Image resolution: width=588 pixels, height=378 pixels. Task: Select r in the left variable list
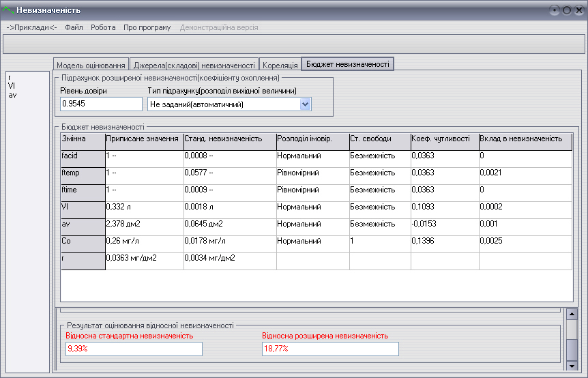pyautogui.click(x=10, y=78)
